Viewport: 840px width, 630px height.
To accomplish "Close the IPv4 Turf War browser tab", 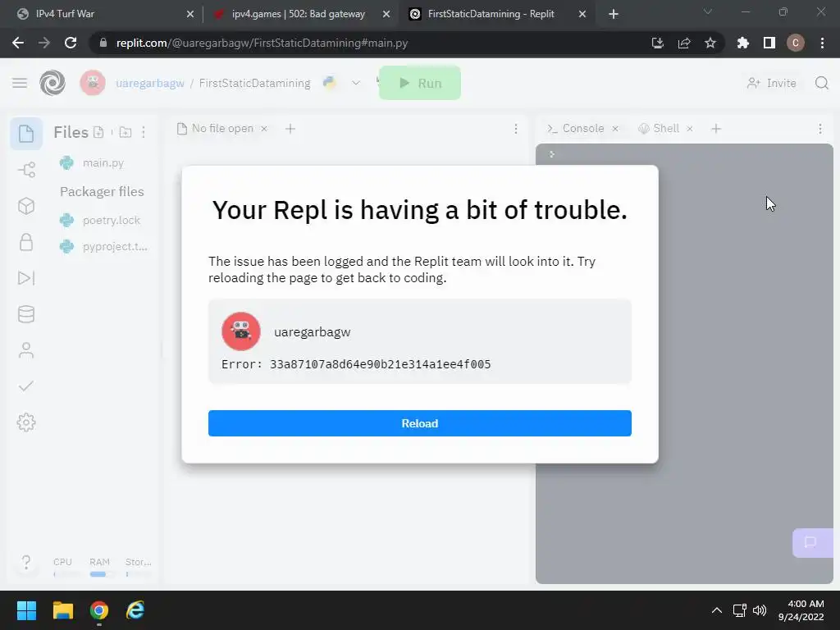I will coord(190,15).
